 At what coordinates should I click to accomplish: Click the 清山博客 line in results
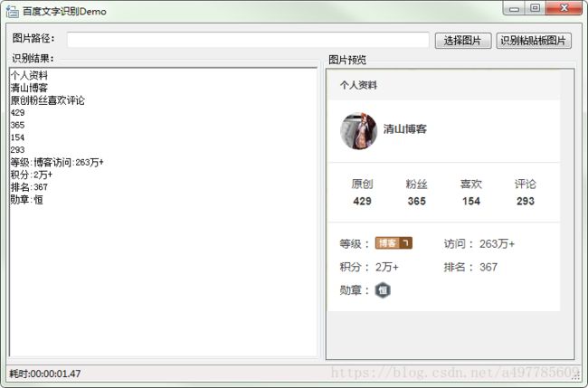click(x=29, y=88)
